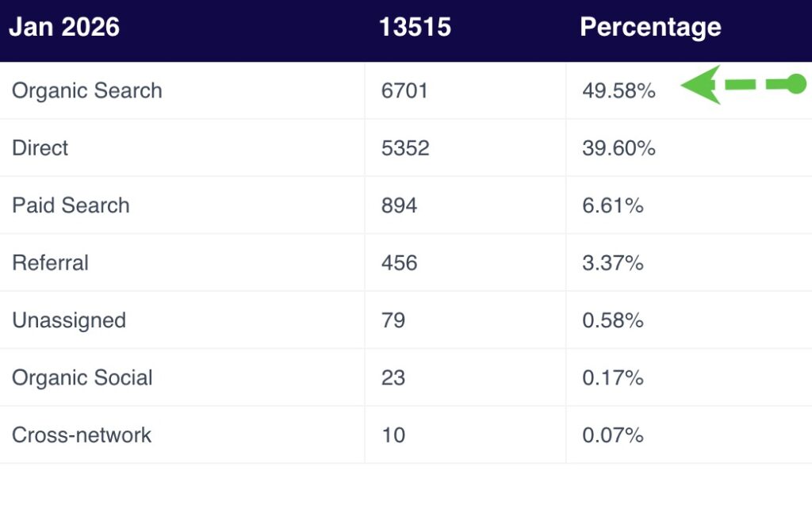Click the Referral row label
This screenshot has width=812, height=509.
(x=51, y=263)
